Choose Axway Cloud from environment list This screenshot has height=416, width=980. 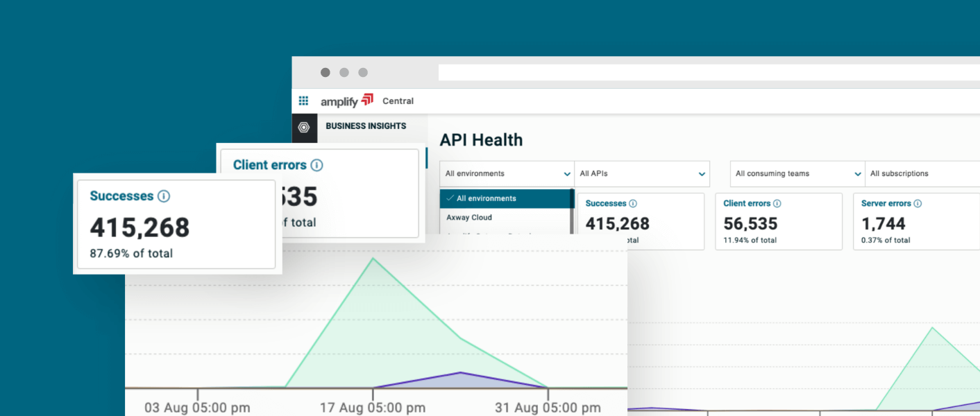pyautogui.click(x=469, y=218)
